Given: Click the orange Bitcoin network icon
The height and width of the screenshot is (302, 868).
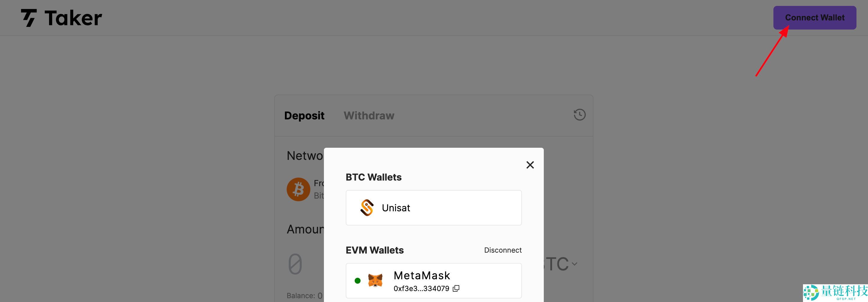Looking at the screenshot, I should 298,189.
